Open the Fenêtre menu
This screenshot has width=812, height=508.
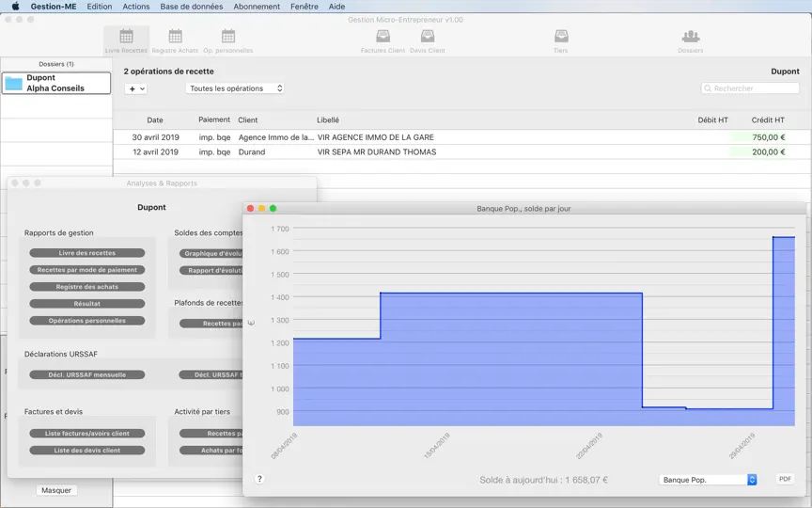304,7
